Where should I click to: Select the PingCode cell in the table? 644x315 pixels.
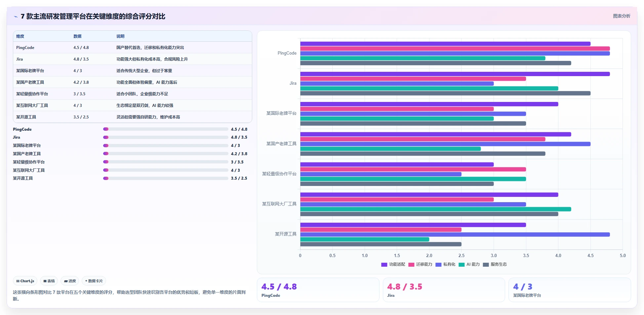[x=25, y=48]
